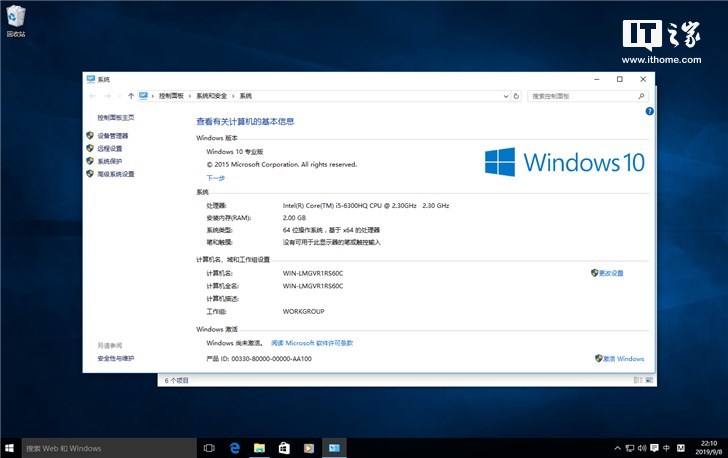The image size is (728, 458).
Task: Open recent locations dropdown arrow
Action: click(x=119, y=96)
